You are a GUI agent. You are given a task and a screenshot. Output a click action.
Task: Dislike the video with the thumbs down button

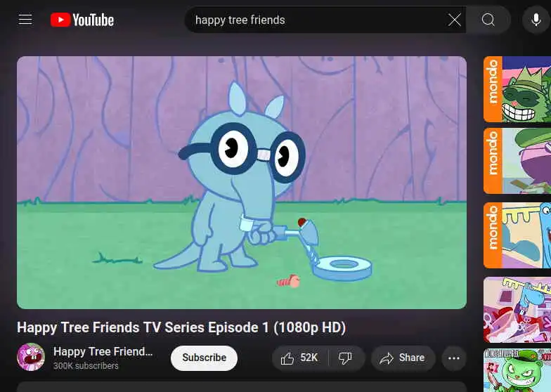pos(346,358)
